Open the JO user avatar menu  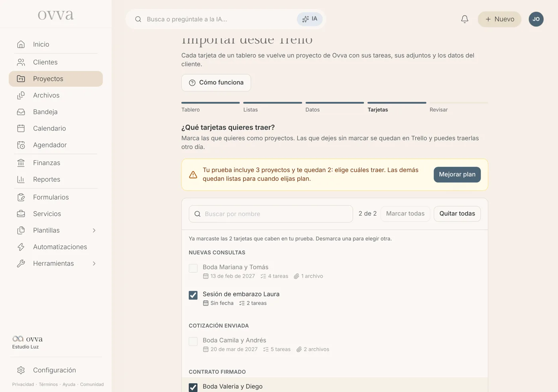pyautogui.click(x=536, y=19)
